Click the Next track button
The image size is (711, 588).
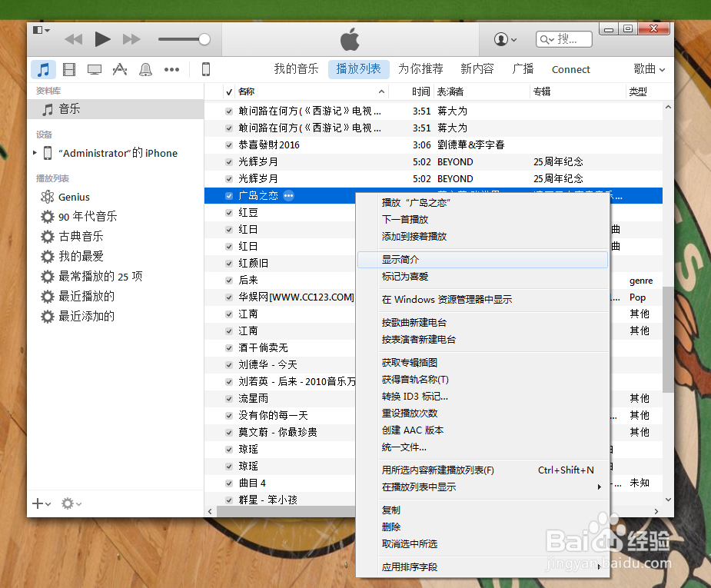coord(131,39)
